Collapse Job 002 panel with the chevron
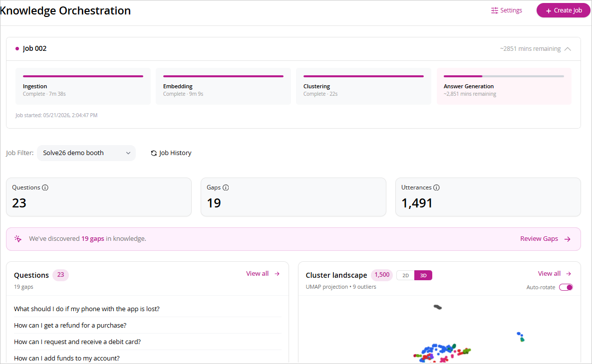 point(568,49)
